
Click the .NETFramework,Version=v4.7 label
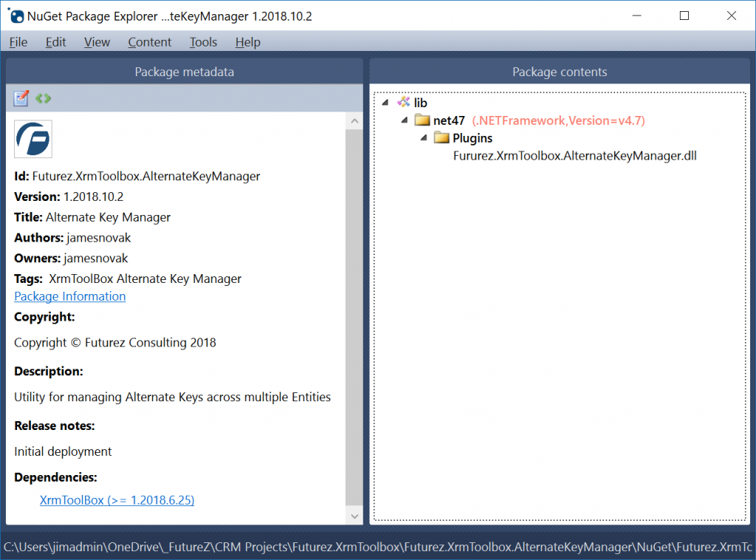pos(558,120)
